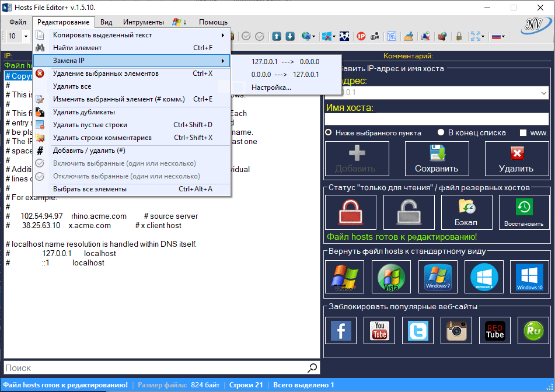Expand the dropdown arrow beside globe-monitor icon

coord(313,36)
